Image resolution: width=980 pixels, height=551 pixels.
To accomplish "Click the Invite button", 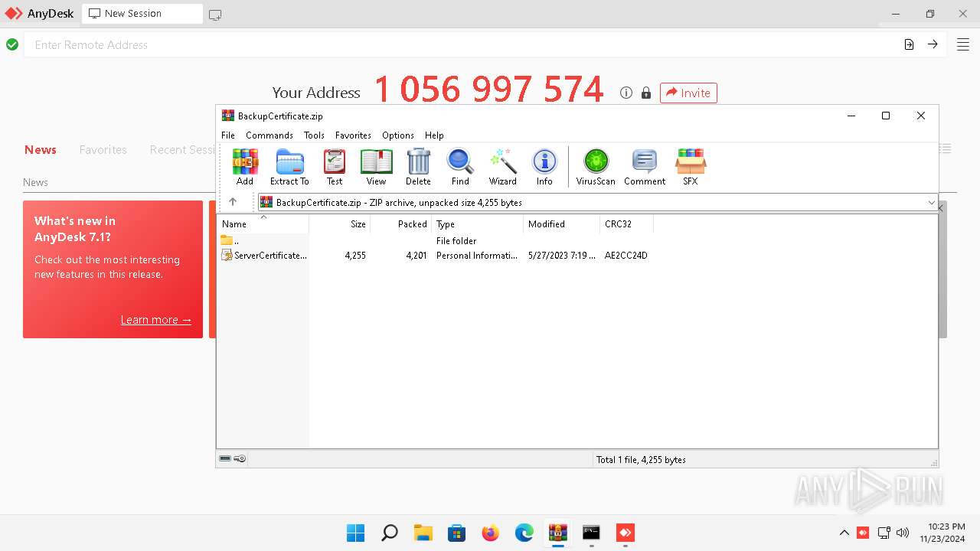I will click(688, 93).
